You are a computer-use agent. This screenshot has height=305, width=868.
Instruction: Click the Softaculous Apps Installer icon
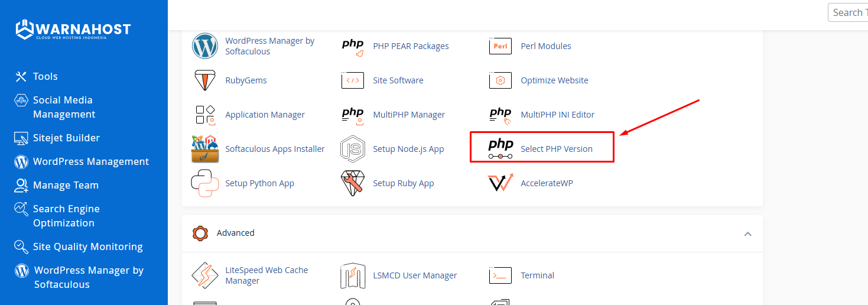pos(205,149)
